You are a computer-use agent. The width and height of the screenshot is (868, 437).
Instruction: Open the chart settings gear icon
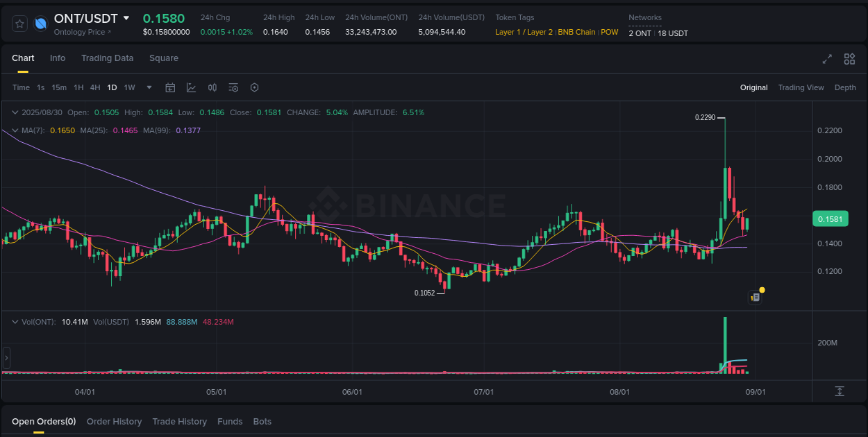point(254,87)
